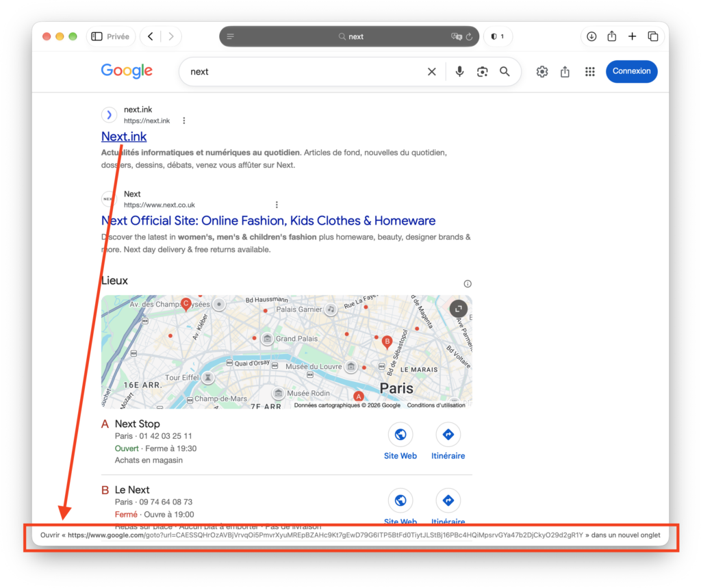
Task: Click the Connexion button
Action: point(631,71)
